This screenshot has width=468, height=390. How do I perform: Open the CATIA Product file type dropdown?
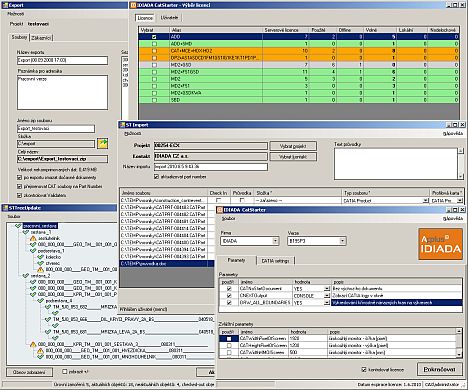(x=426, y=201)
